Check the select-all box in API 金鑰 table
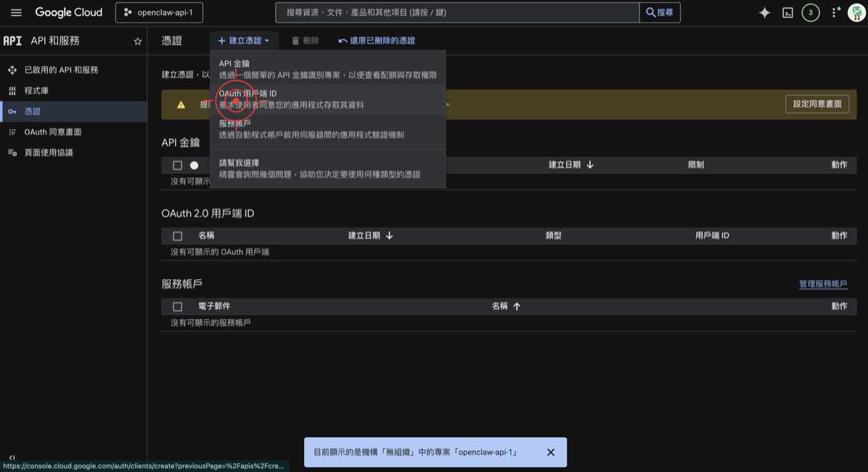This screenshot has height=472, width=868. point(176,165)
